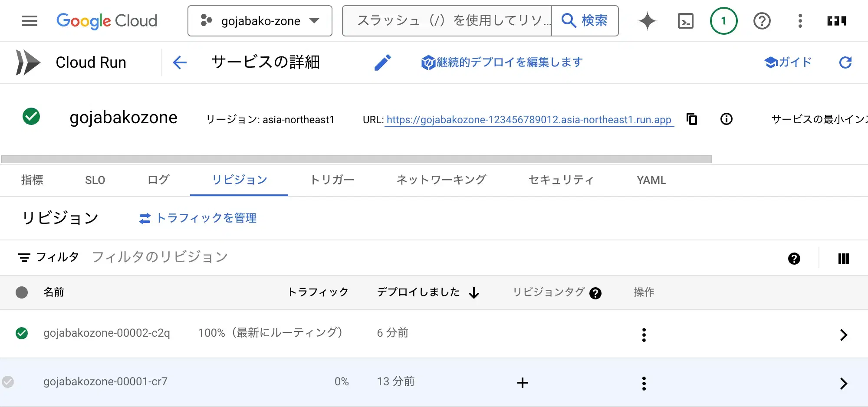Viewport: 868px width, 407px height.
Task: Open the help question mark menu
Action: tap(762, 21)
